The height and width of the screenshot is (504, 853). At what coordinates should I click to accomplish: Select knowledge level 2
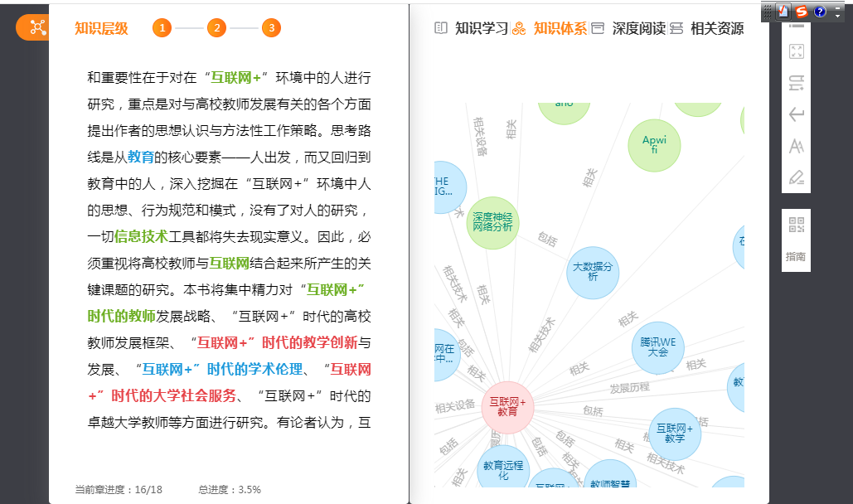coord(216,28)
